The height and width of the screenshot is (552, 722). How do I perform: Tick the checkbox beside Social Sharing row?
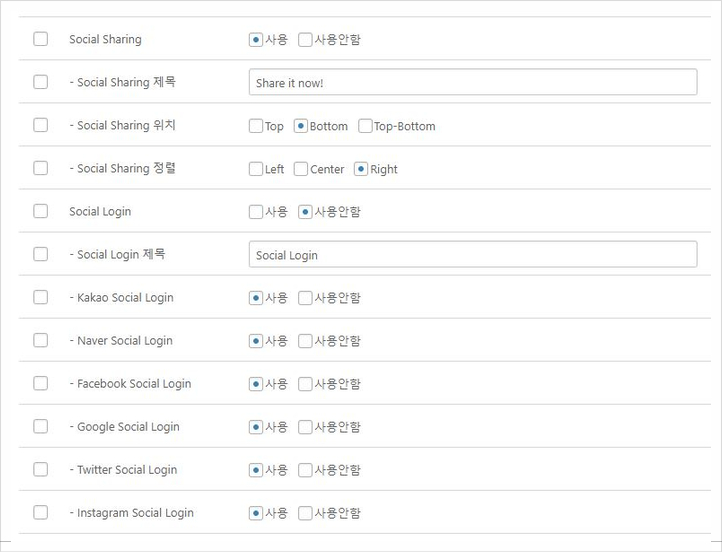point(40,39)
